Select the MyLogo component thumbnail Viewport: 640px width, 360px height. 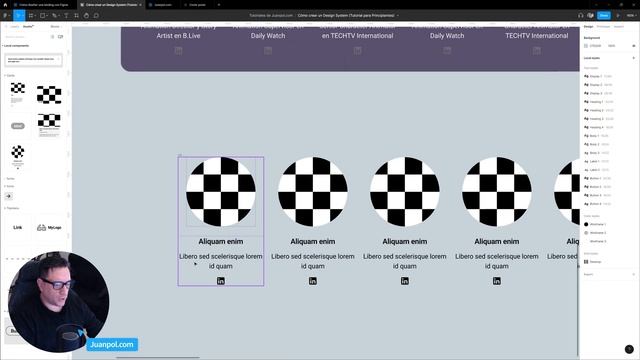tap(49, 227)
